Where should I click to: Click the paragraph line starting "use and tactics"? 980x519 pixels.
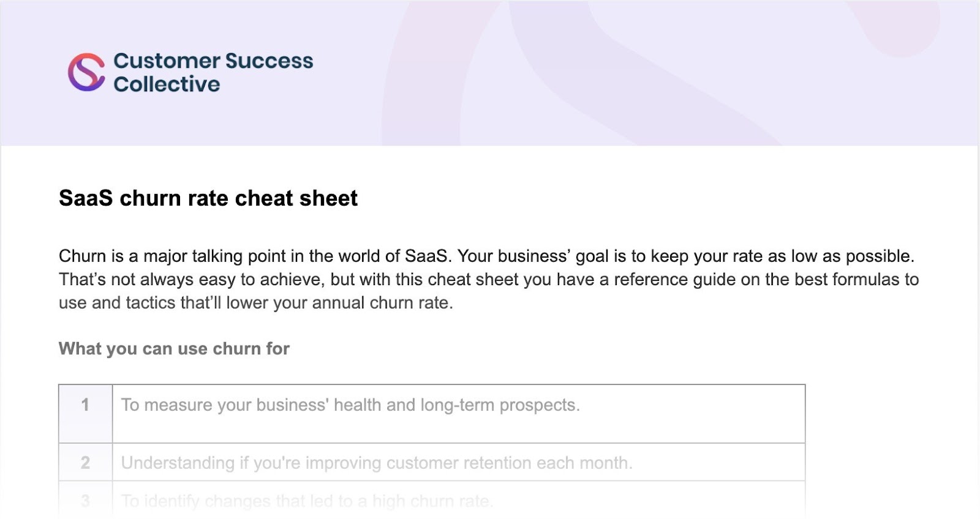pyautogui.click(x=255, y=303)
